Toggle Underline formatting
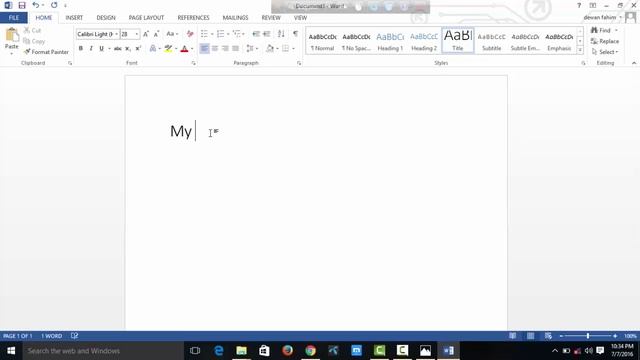 102,49
